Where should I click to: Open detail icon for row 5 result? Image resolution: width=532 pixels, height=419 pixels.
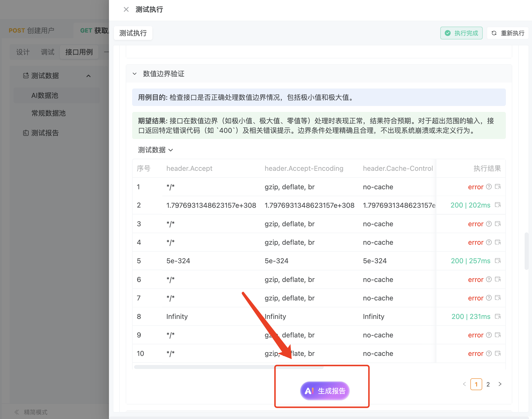(x=498, y=261)
